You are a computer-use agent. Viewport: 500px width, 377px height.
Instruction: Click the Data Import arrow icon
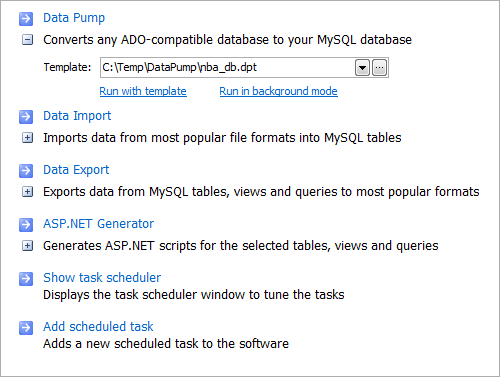pyautogui.click(x=26, y=117)
